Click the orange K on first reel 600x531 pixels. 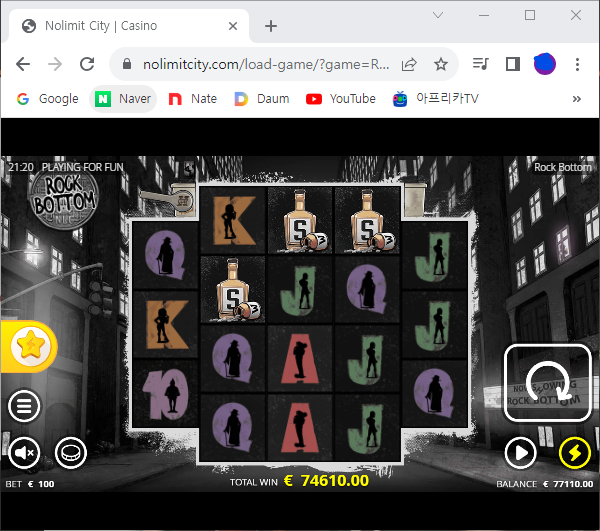(x=167, y=324)
